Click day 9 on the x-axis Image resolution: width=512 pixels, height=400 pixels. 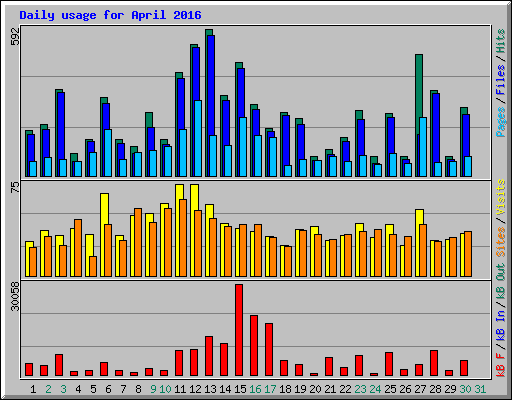153,389
